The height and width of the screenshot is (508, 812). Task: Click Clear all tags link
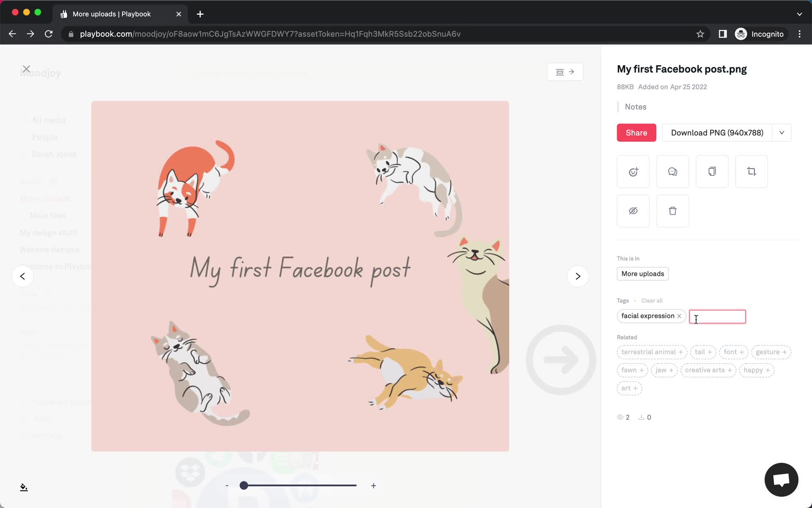653,301
